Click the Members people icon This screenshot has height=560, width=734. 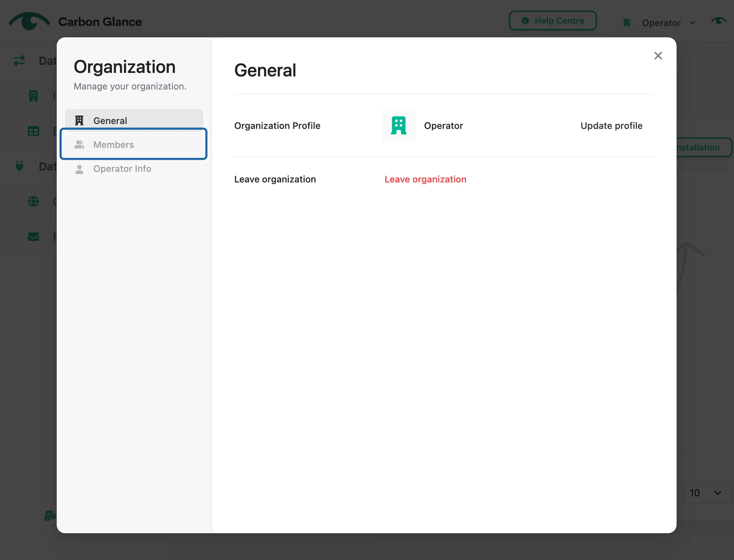click(x=79, y=144)
